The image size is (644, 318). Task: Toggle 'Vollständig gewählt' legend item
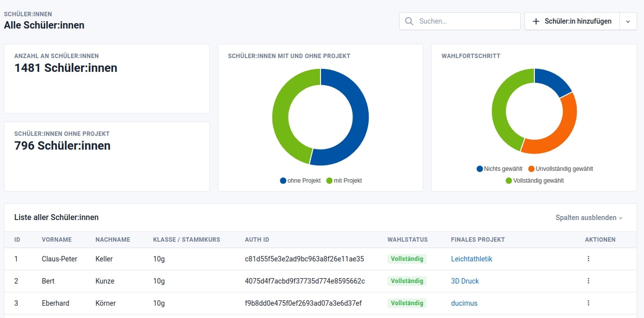[x=534, y=181]
